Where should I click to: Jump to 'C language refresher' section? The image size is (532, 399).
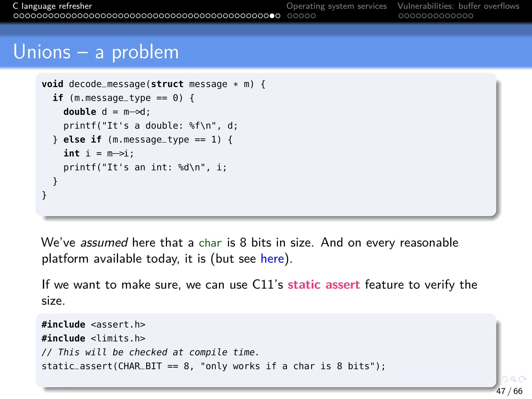click(52, 6)
